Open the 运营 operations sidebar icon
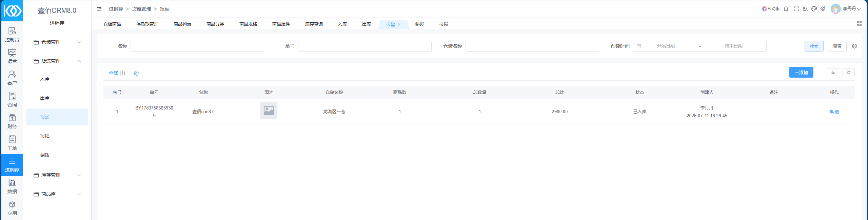 tap(12, 57)
